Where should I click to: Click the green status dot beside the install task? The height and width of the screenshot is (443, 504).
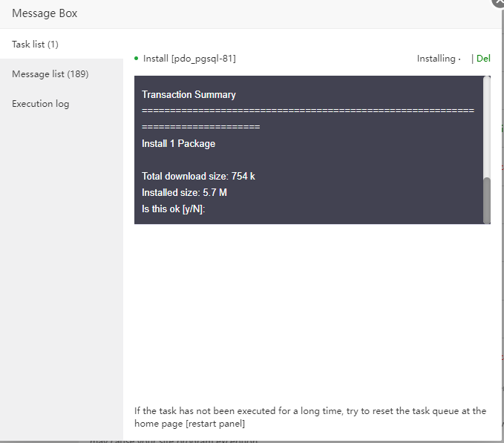[137, 58]
